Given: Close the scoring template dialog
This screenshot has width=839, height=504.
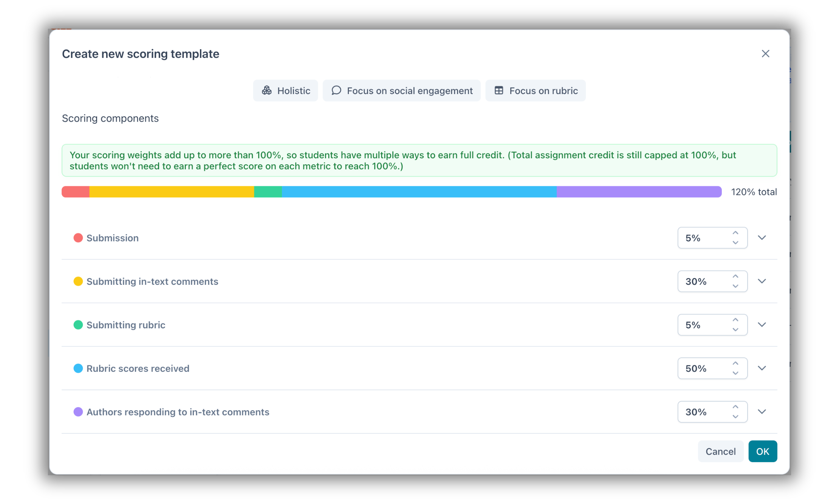Looking at the screenshot, I should click(x=765, y=54).
